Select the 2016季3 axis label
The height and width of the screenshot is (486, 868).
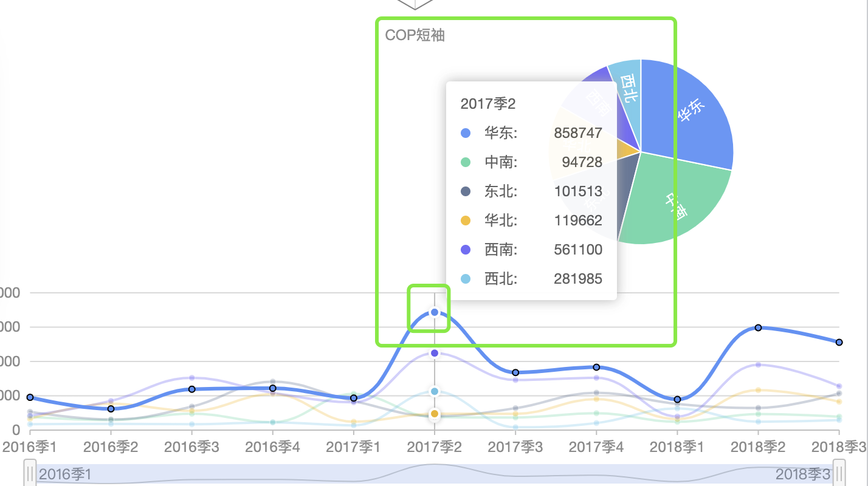pyautogui.click(x=191, y=447)
